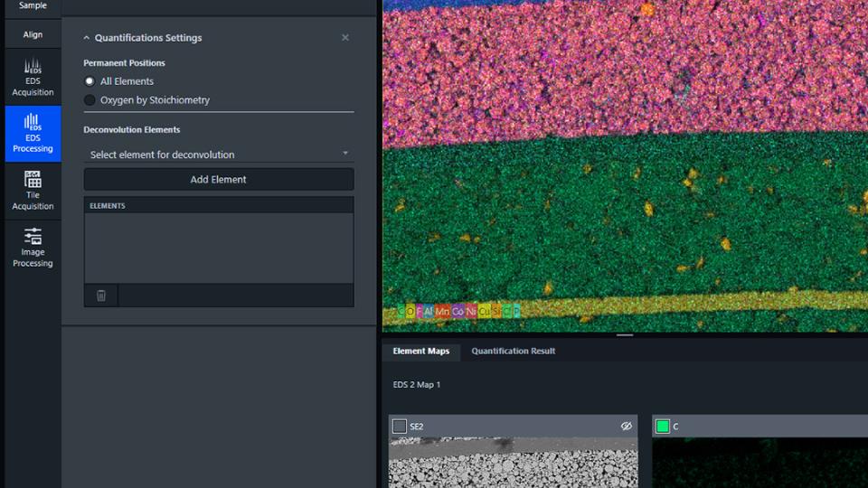
Task: Select the EDS Processing workspace
Action: pyautogui.click(x=33, y=134)
